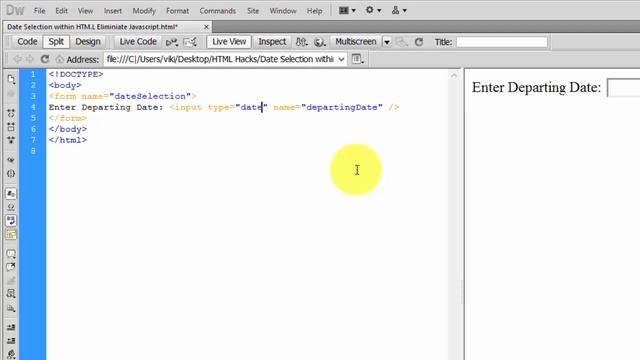Switch to Code view

coord(27,42)
